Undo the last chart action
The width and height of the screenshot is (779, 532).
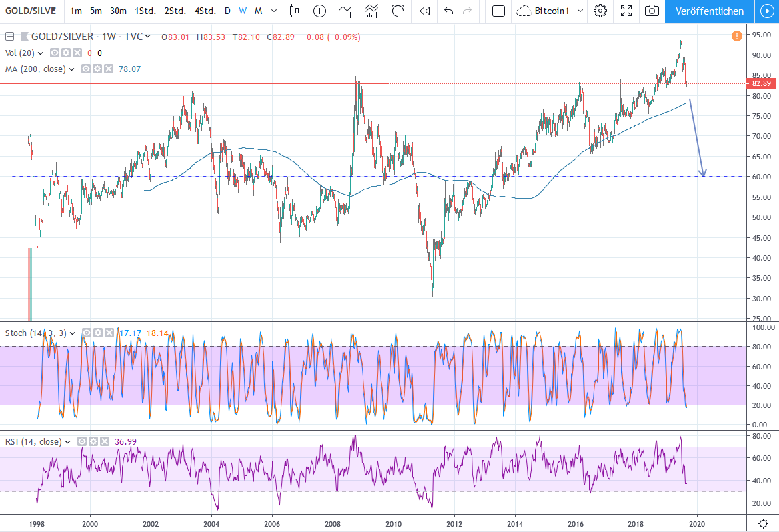tap(448, 11)
